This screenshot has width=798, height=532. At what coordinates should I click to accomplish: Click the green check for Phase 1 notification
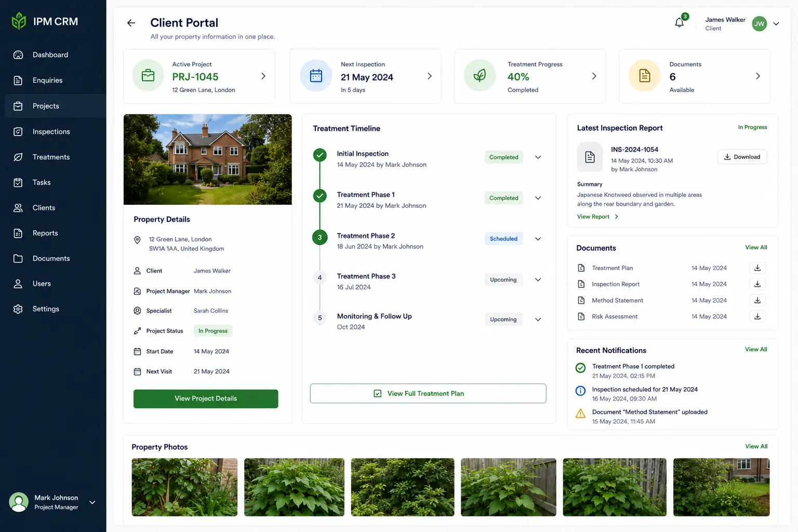(x=581, y=368)
